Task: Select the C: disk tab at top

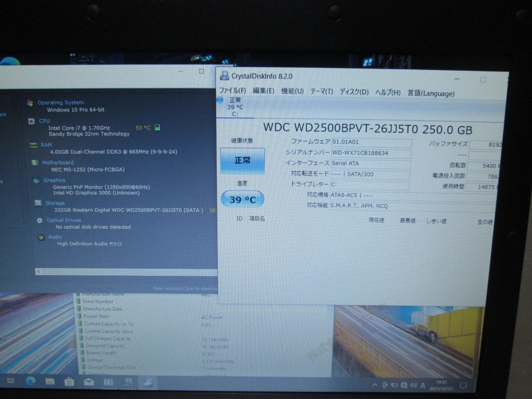Action: 235,107
